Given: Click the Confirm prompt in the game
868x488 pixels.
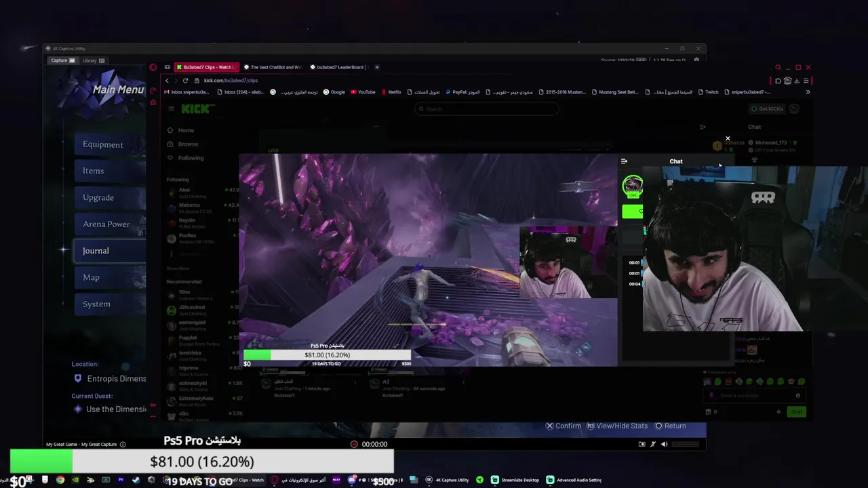Looking at the screenshot, I should 564,426.
